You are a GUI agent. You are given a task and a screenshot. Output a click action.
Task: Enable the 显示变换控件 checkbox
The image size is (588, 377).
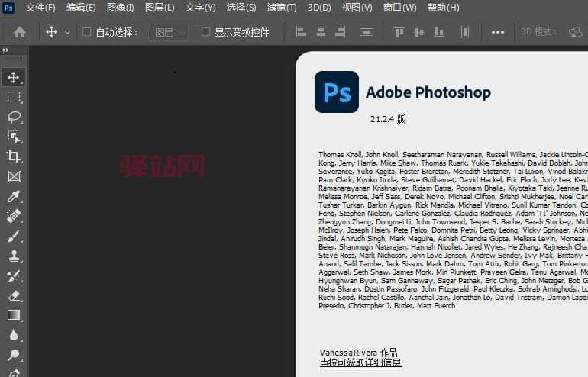[x=205, y=32]
